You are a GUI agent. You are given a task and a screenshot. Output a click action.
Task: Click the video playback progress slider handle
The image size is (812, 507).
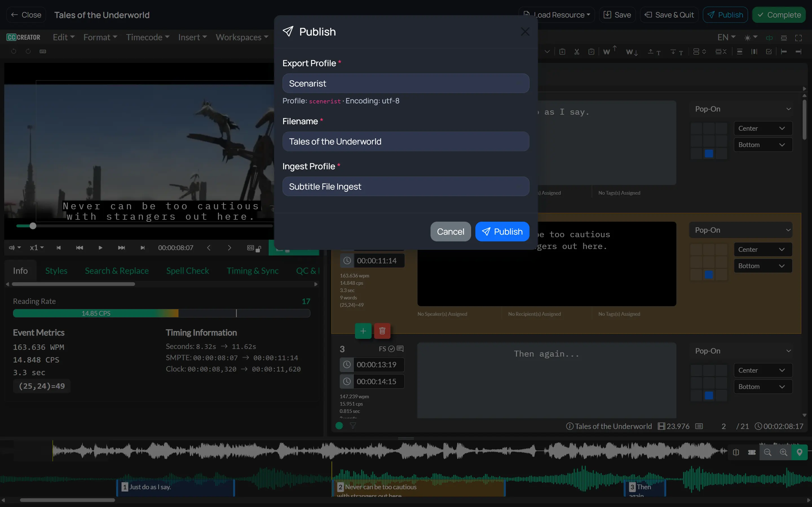pyautogui.click(x=32, y=226)
